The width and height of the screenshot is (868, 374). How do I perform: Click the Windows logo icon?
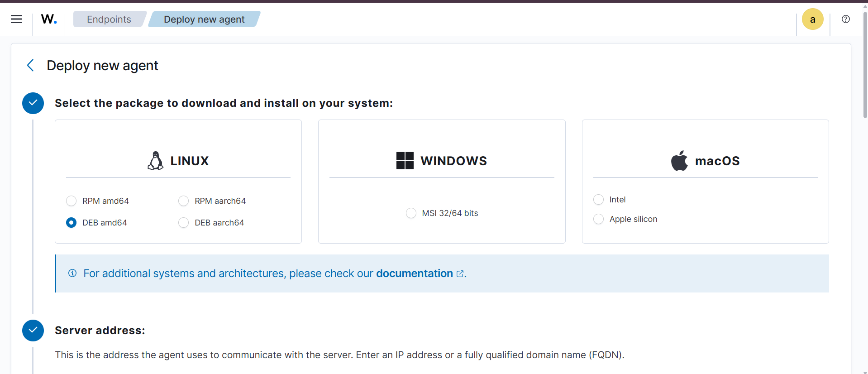405,161
